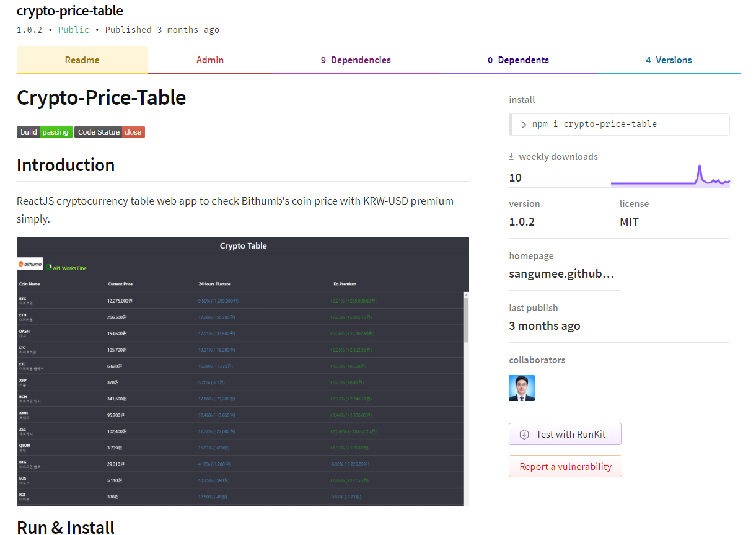Click the EOS row in the table
The width and height of the screenshot is (756, 535).
click(x=240, y=480)
